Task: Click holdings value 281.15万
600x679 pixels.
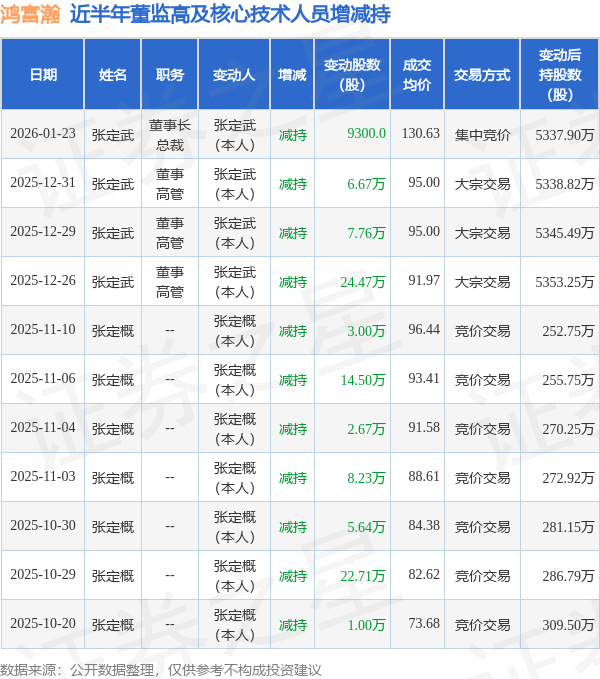Action: [568, 526]
